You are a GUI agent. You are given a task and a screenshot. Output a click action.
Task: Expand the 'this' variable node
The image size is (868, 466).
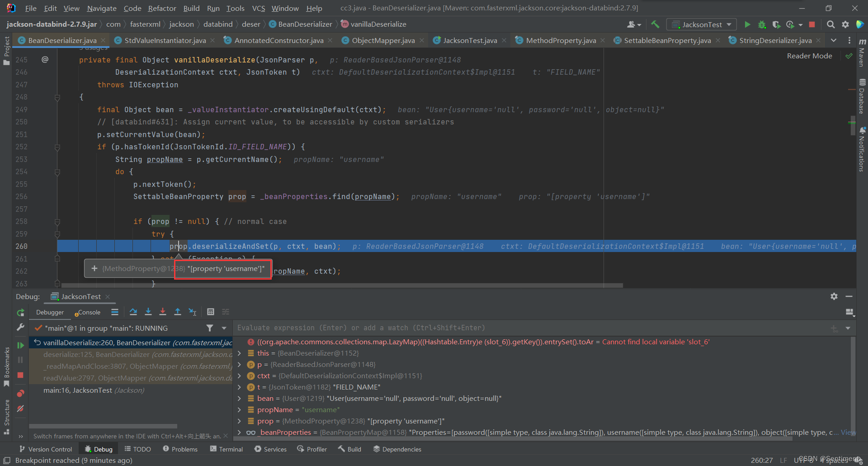click(x=239, y=353)
